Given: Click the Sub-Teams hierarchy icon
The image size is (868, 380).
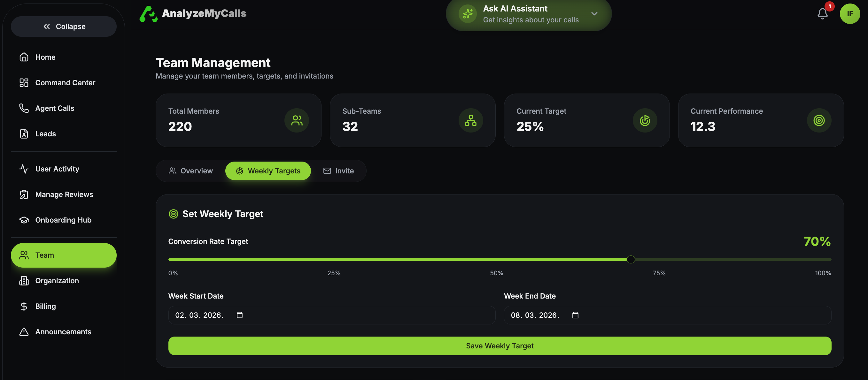Looking at the screenshot, I should (x=470, y=120).
